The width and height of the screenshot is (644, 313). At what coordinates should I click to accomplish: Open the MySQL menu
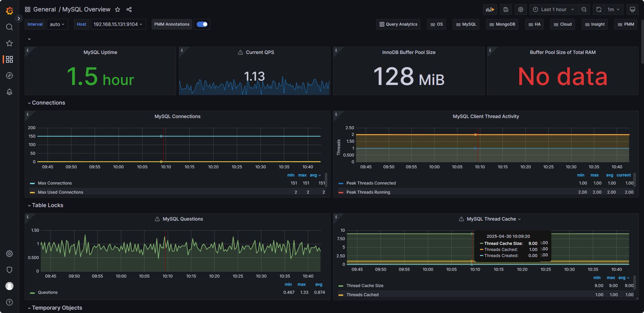coord(466,24)
